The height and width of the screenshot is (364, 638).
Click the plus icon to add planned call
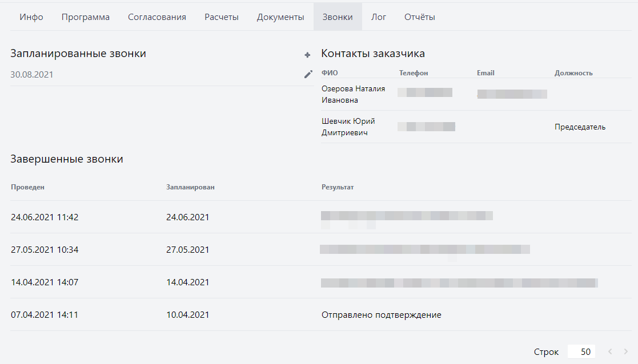(307, 55)
